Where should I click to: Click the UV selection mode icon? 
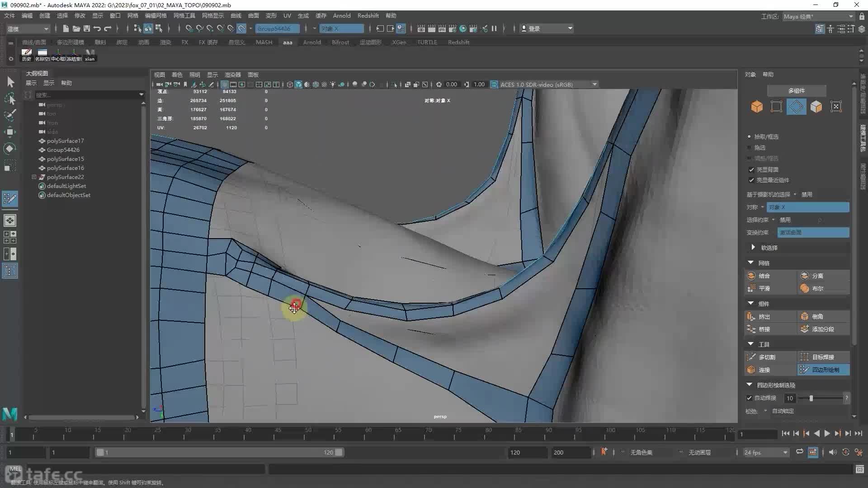point(836,107)
